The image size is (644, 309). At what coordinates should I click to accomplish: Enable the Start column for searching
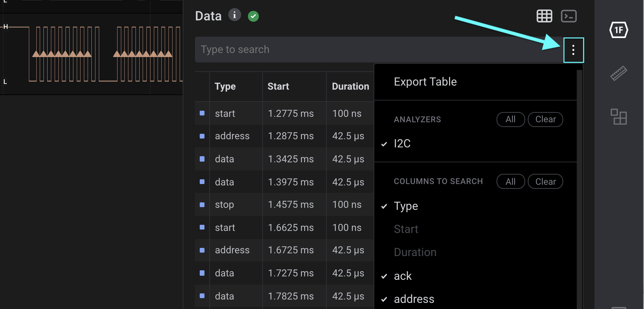pyautogui.click(x=406, y=229)
